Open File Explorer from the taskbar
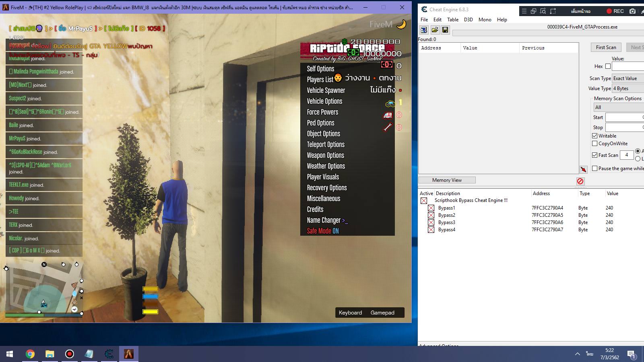Image resolution: width=644 pixels, height=362 pixels. 50,354
